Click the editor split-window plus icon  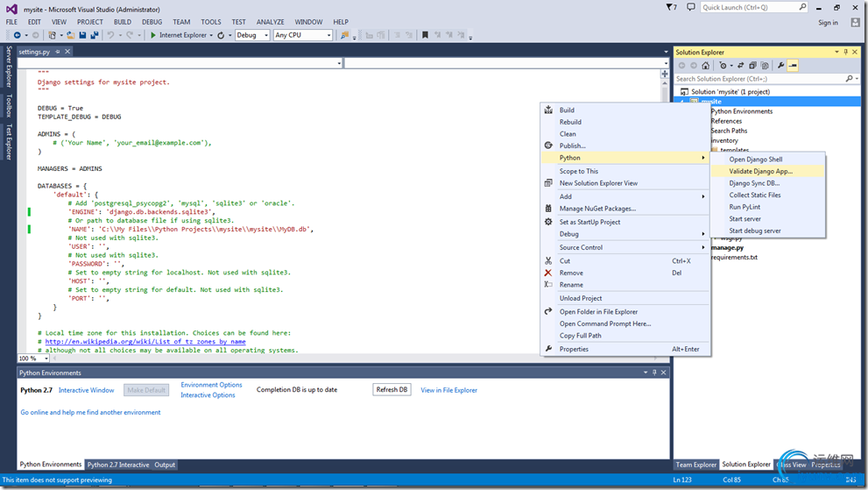(665, 73)
